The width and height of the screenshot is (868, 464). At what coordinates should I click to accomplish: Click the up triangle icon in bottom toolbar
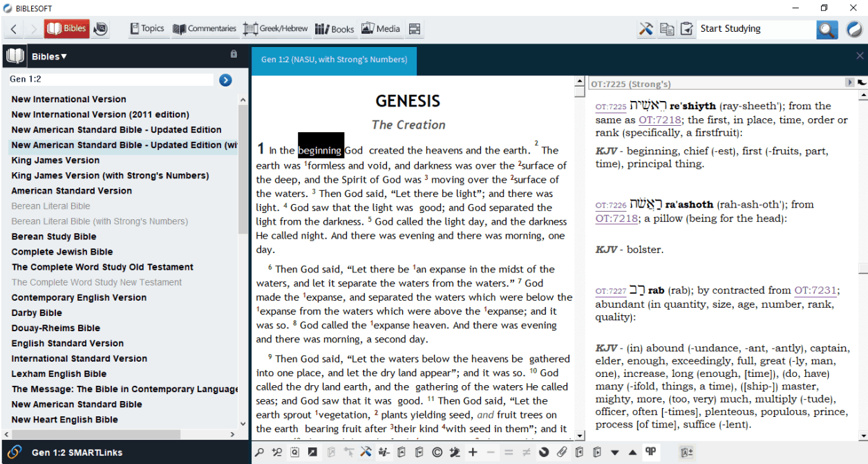(x=632, y=453)
